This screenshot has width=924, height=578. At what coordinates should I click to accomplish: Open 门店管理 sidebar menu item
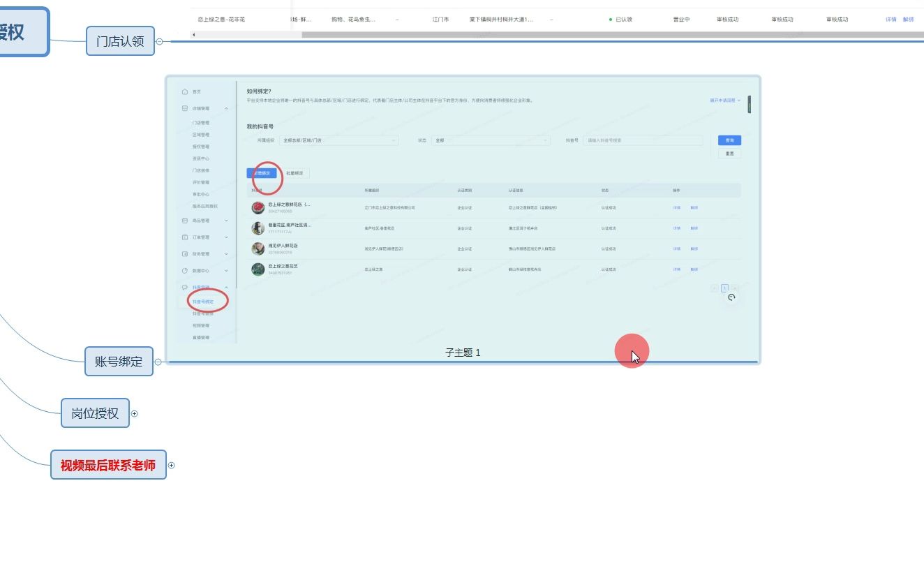(201, 123)
